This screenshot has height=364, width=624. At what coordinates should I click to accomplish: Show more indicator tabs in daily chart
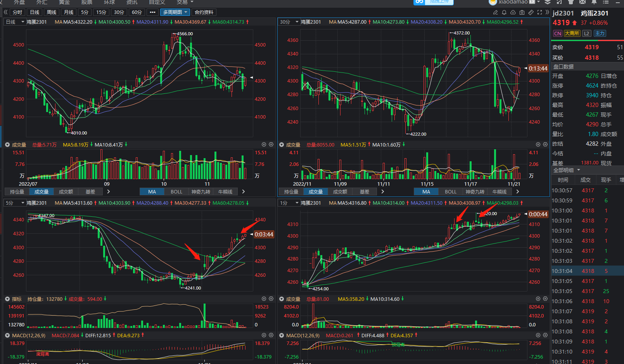tap(108, 191)
